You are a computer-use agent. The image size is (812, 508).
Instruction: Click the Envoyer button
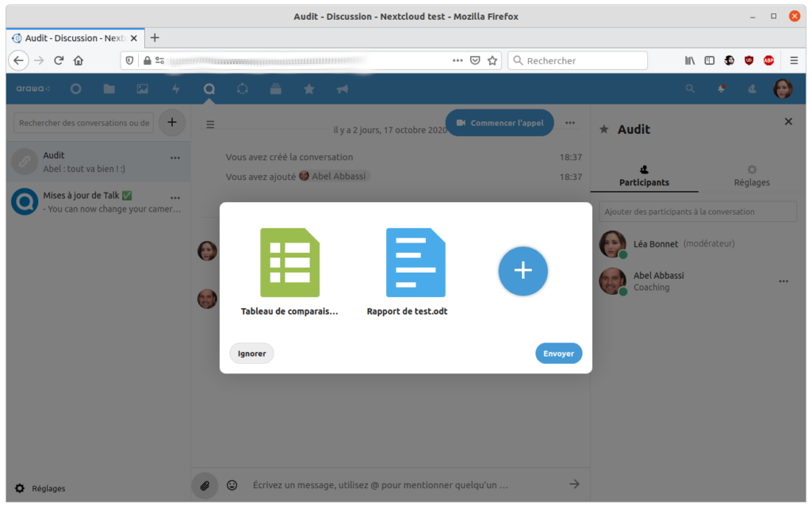click(x=558, y=353)
